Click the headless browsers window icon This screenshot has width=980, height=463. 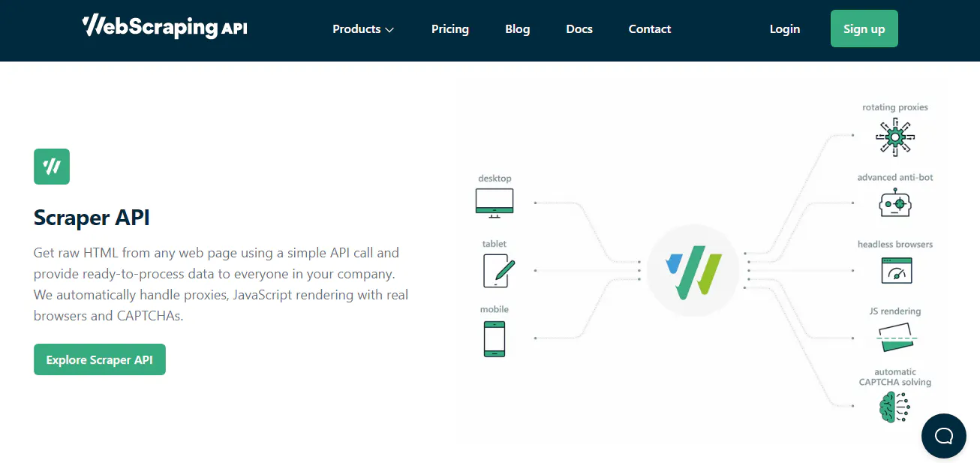click(x=894, y=269)
